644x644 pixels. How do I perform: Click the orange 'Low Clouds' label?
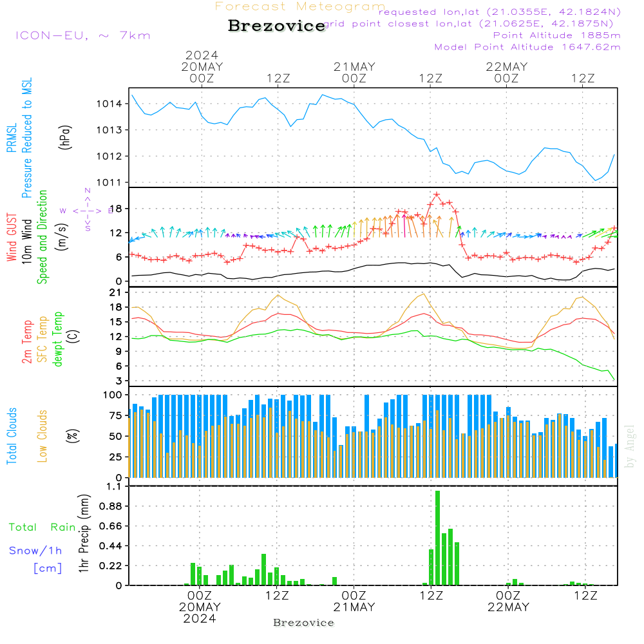point(43,436)
